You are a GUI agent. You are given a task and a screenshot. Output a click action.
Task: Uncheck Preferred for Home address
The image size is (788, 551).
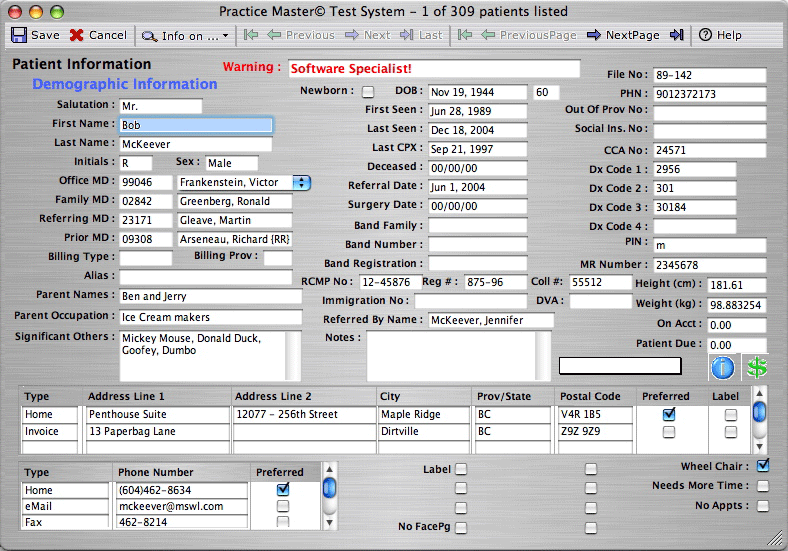[669, 414]
